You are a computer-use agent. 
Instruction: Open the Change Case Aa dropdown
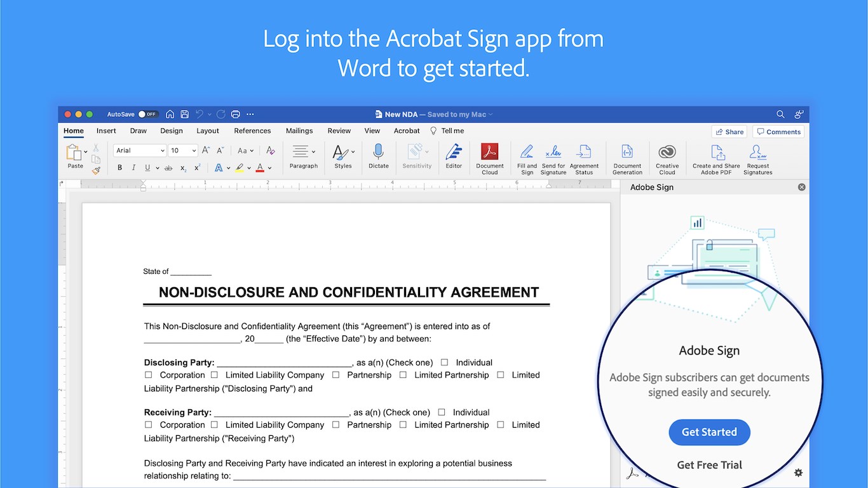tap(245, 151)
